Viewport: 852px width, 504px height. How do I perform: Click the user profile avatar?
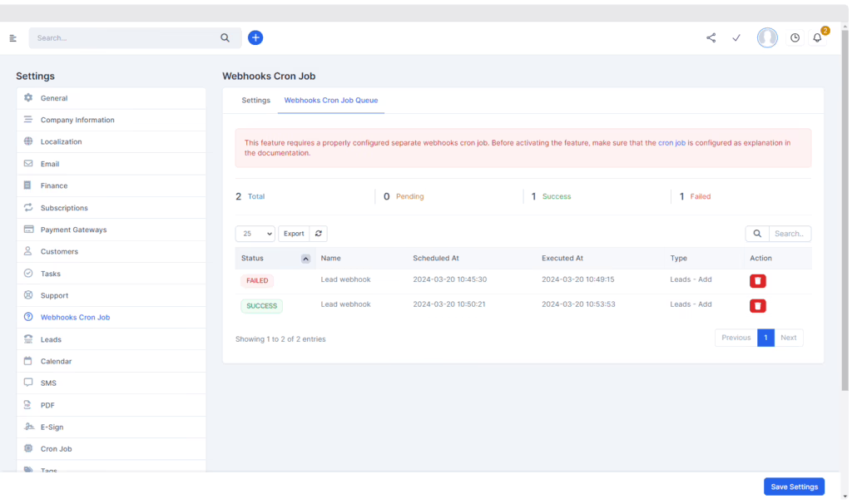[x=766, y=37]
